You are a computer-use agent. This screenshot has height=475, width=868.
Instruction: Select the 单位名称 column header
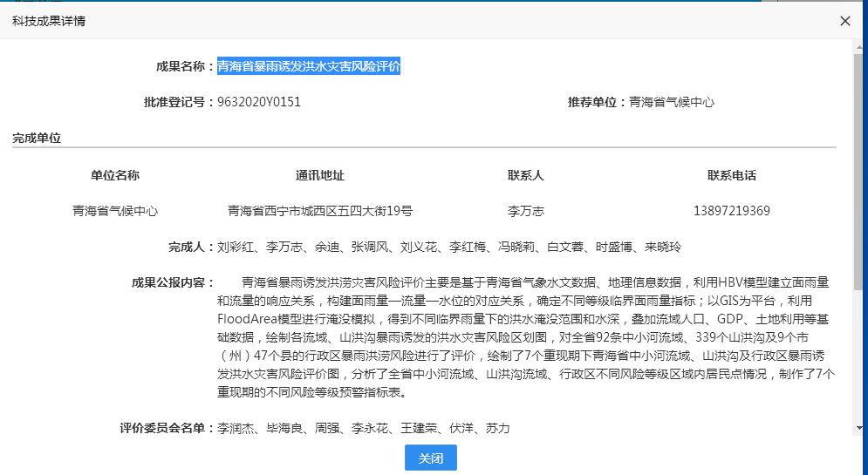tap(115, 175)
